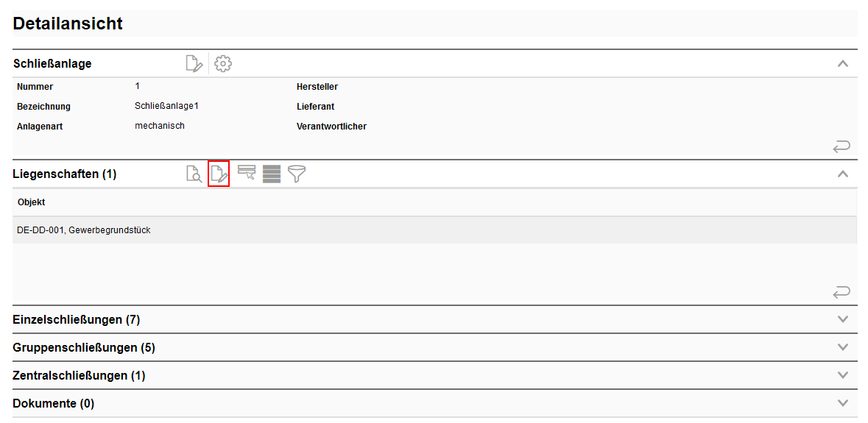Click the Gruppenschließungen (5) heading
Screen dimensions: 868x423
84,347
